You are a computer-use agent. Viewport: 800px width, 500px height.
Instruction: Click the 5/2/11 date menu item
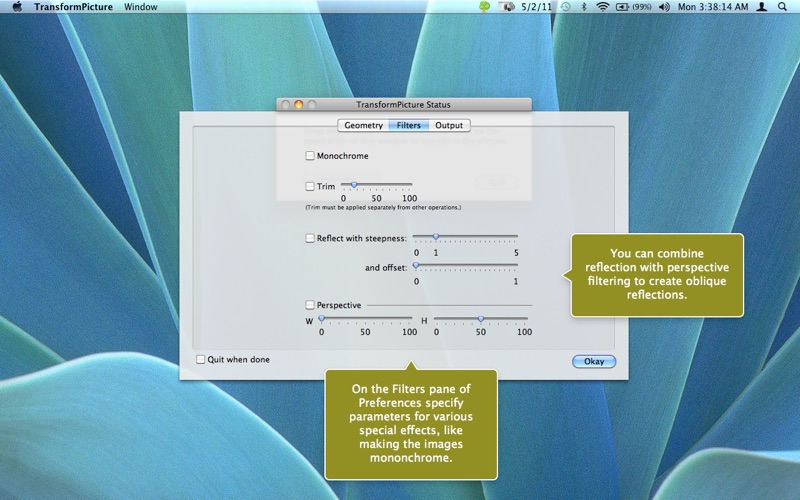536,7
